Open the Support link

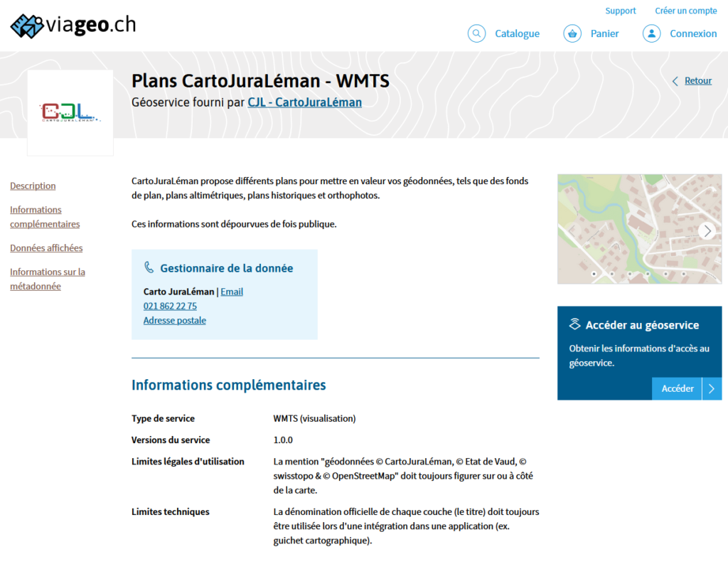pos(620,11)
